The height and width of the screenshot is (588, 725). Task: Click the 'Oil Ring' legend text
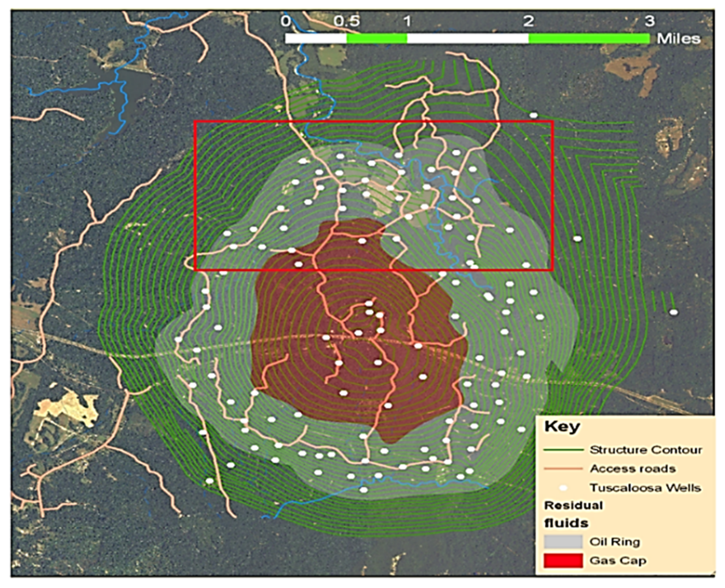coord(615,542)
